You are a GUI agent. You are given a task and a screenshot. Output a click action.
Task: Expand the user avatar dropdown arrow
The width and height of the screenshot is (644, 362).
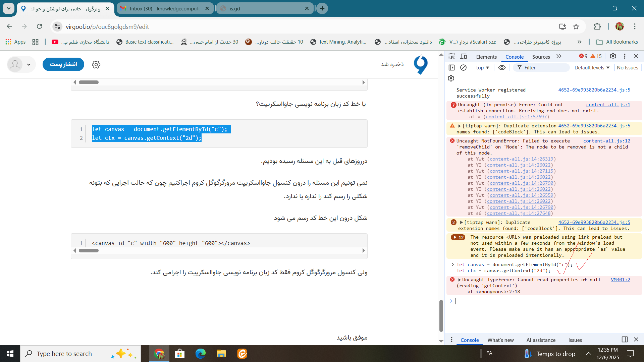(x=29, y=64)
